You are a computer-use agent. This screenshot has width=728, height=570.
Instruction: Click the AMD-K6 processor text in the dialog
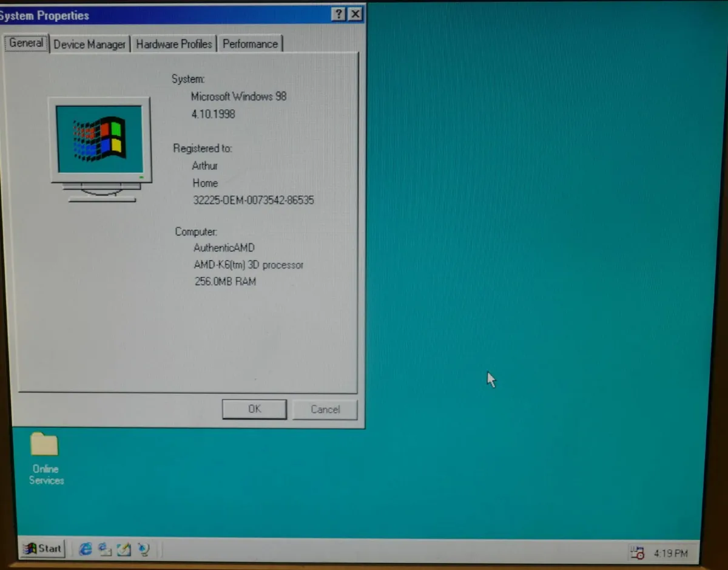pos(249,265)
